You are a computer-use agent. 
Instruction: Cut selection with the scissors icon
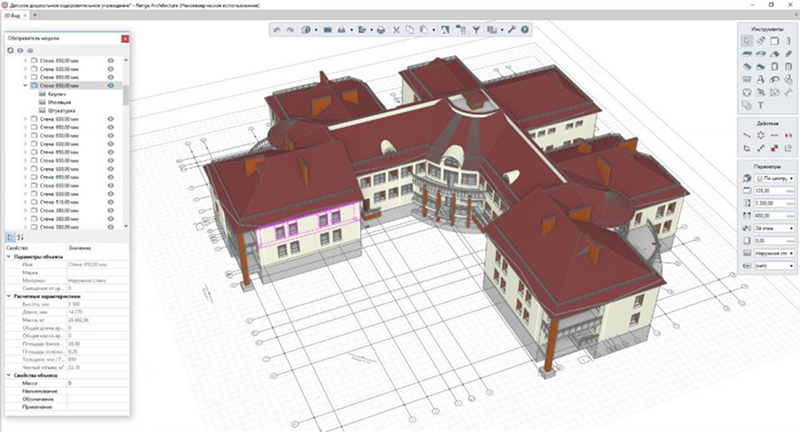(x=396, y=30)
